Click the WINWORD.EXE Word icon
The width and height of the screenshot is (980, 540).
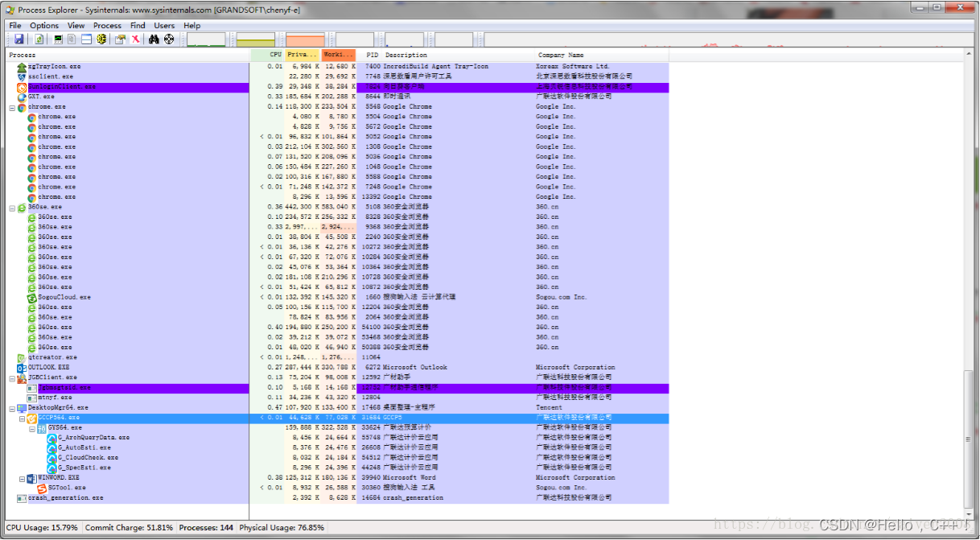coord(31,477)
